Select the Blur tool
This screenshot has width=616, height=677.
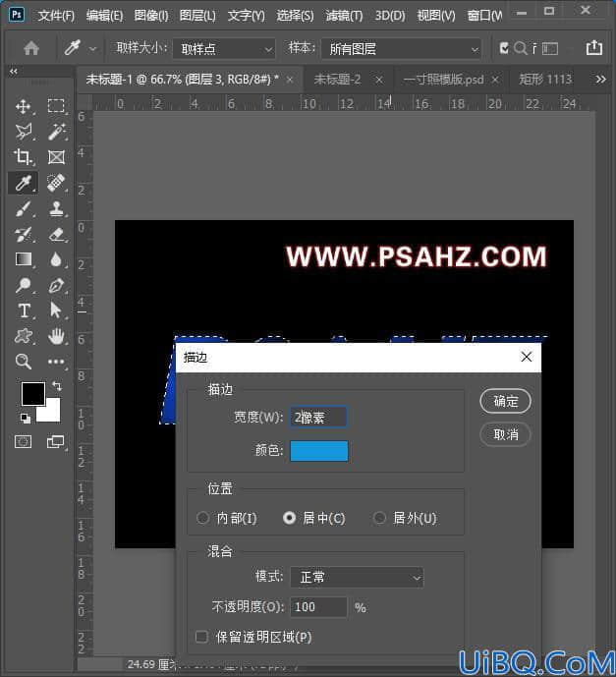[56, 259]
